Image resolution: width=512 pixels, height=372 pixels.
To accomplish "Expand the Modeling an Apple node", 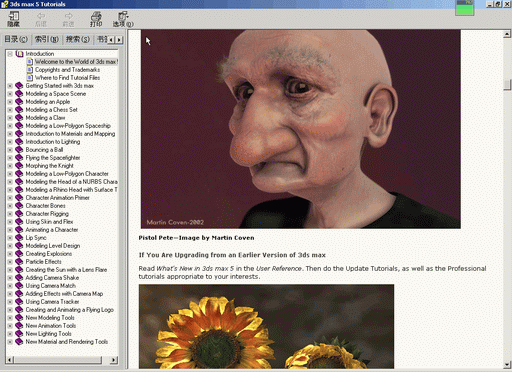I will [10, 102].
